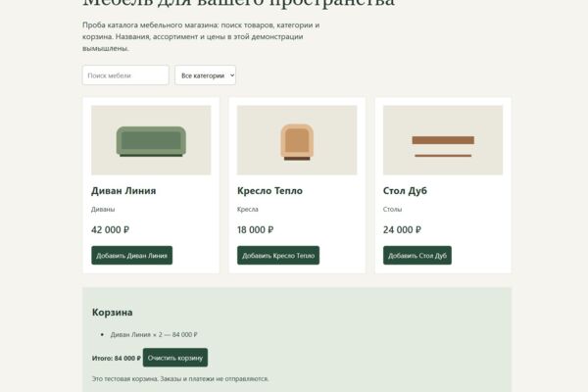Click the «Итого: 84 000 ₽» total
This screenshot has width=588, height=392.
tap(117, 359)
